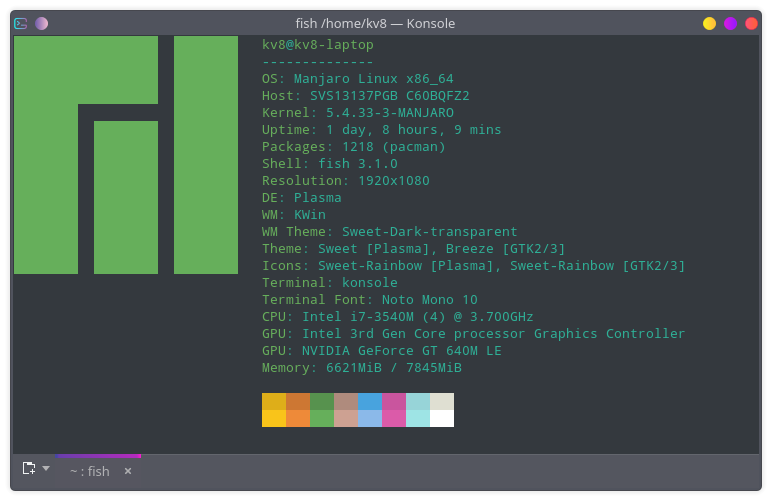Click the bottom-row green palette block
This screenshot has width=772, height=501.
coord(321,419)
